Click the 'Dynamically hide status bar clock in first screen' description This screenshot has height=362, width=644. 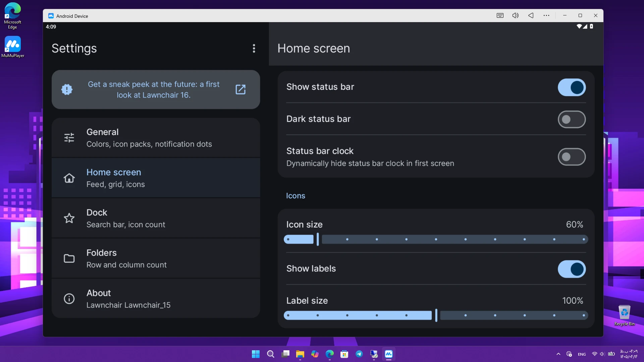(x=370, y=163)
